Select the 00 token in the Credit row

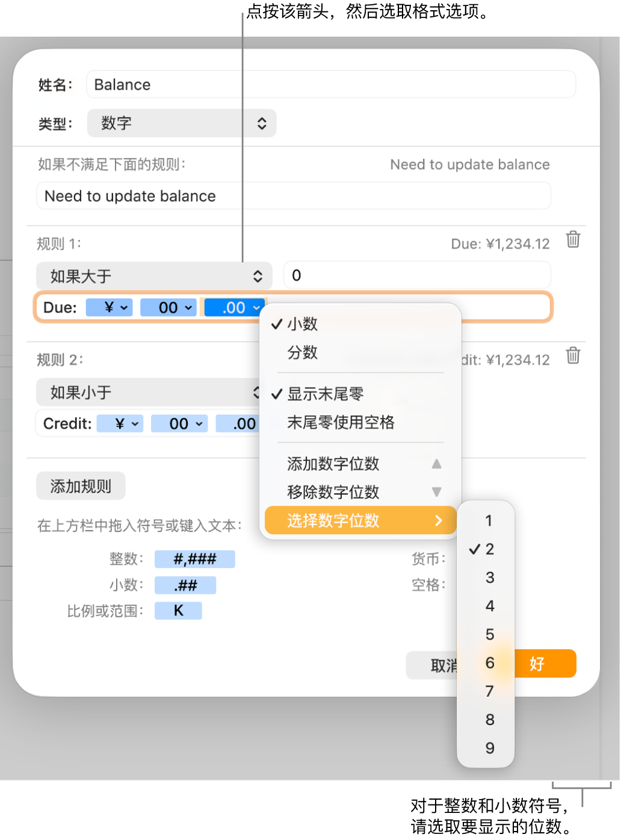pyautogui.click(x=179, y=423)
